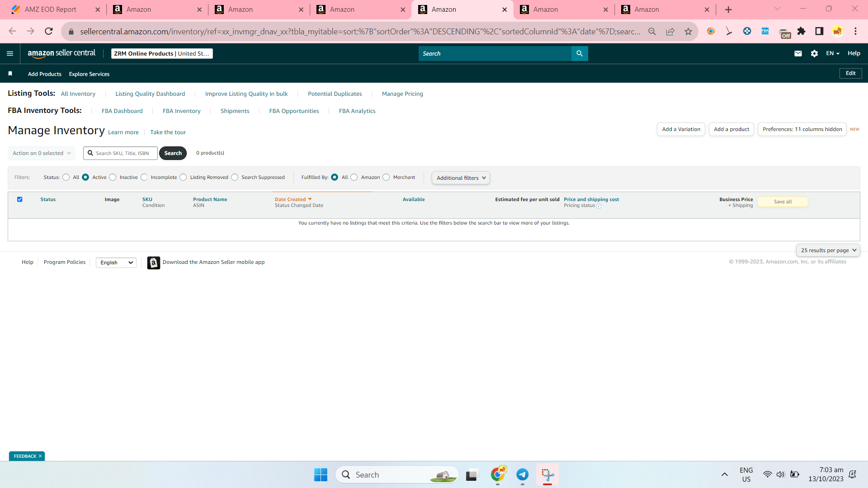Select the Incomplete status radio button
The width and height of the screenshot is (868, 488).
coord(144,177)
